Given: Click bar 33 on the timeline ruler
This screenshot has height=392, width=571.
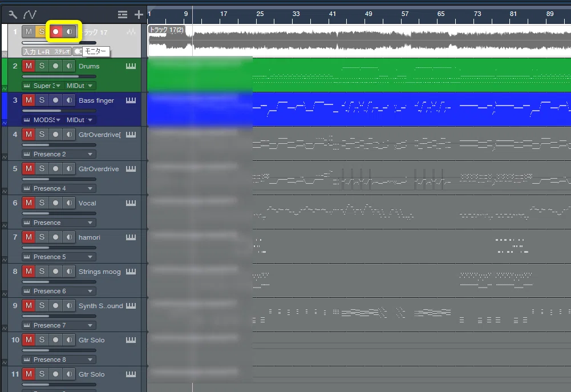Looking at the screenshot, I should pos(296,14).
